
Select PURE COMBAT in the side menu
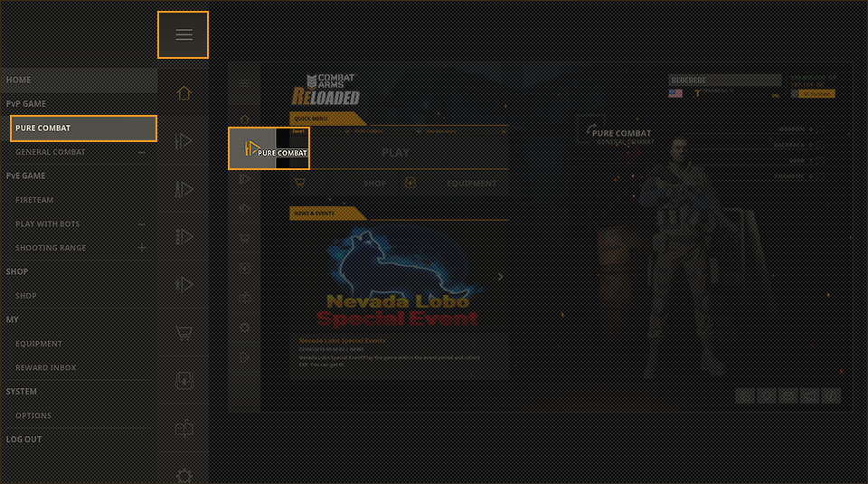tap(83, 128)
